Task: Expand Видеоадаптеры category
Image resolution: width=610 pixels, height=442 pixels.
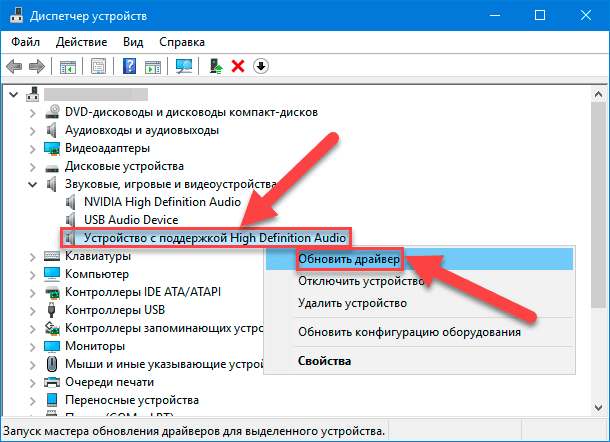Action: point(33,149)
